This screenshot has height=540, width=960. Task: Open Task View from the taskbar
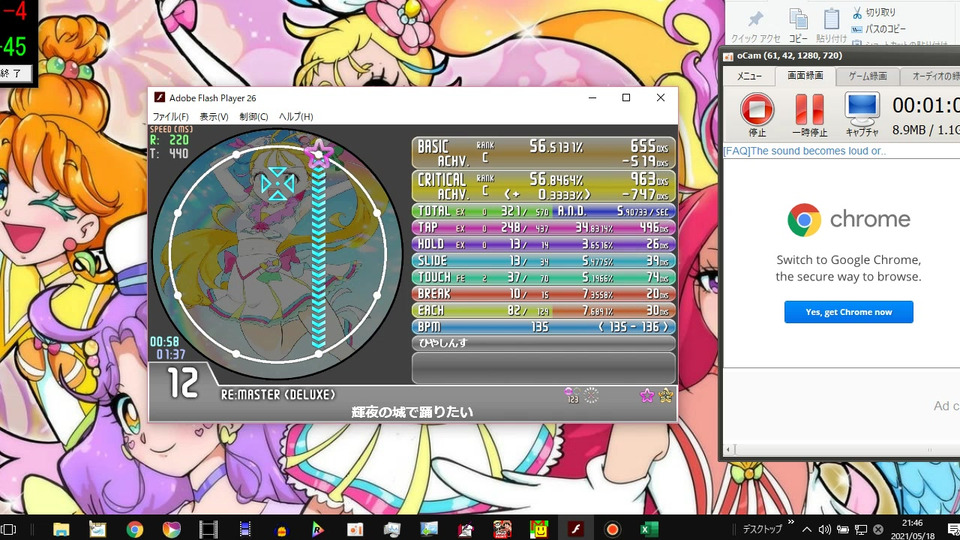8,529
